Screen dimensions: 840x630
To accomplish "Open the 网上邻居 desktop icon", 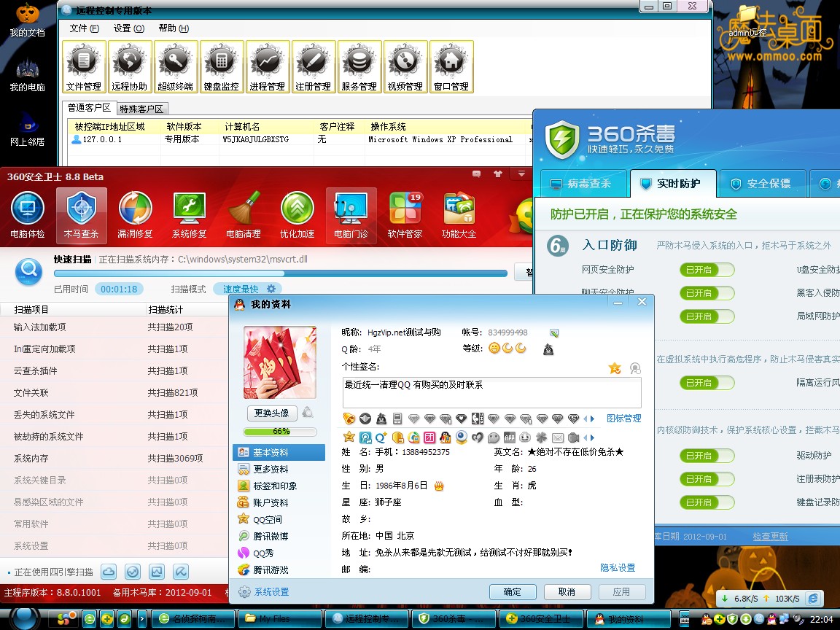I will tap(27, 131).
